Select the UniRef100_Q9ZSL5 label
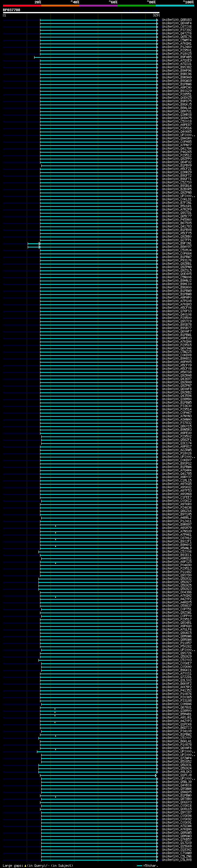Viewport: 197px width, 868px height. [177, 270]
